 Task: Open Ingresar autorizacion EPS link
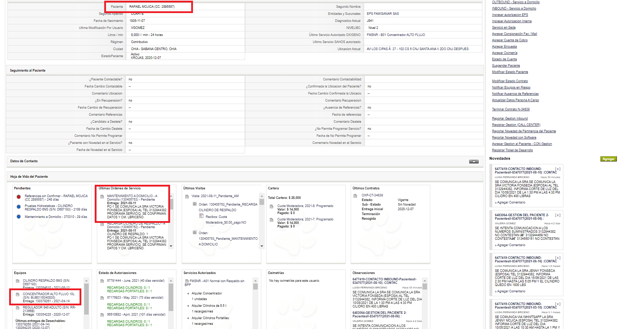click(x=510, y=15)
